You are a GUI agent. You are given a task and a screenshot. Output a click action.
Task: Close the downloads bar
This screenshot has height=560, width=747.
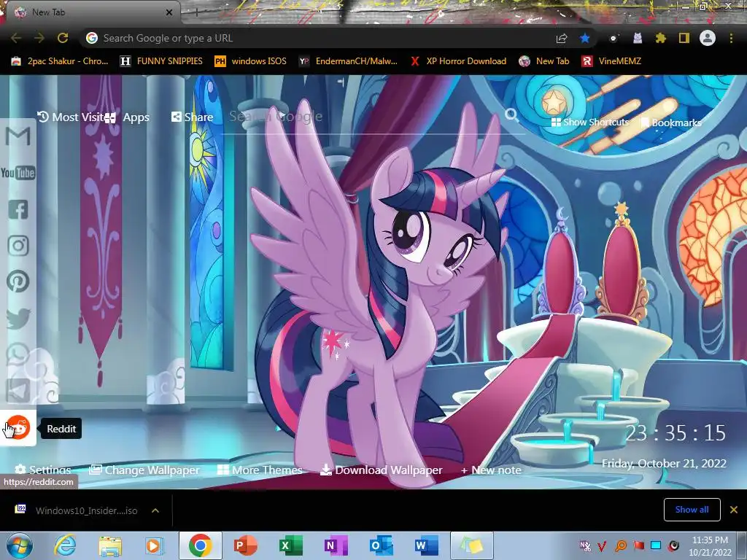[x=734, y=510]
